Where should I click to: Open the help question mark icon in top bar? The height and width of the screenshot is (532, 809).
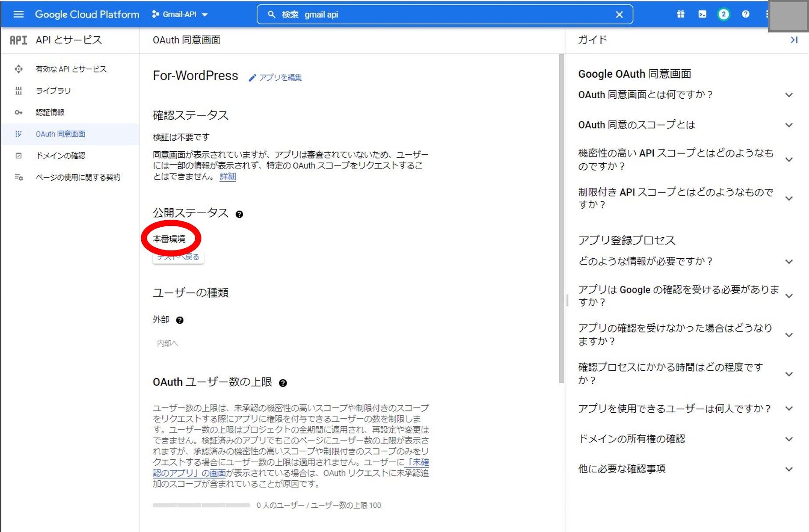click(745, 14)
